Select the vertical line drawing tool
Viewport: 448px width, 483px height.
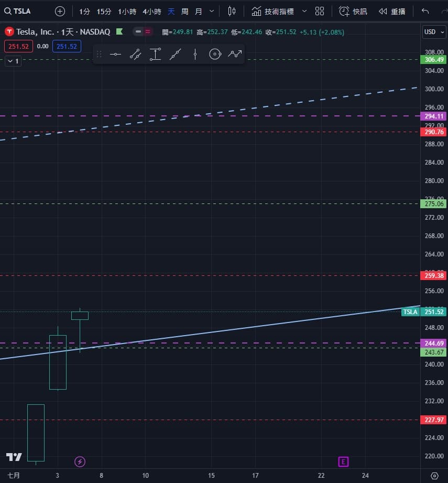(x=195, y=54)
